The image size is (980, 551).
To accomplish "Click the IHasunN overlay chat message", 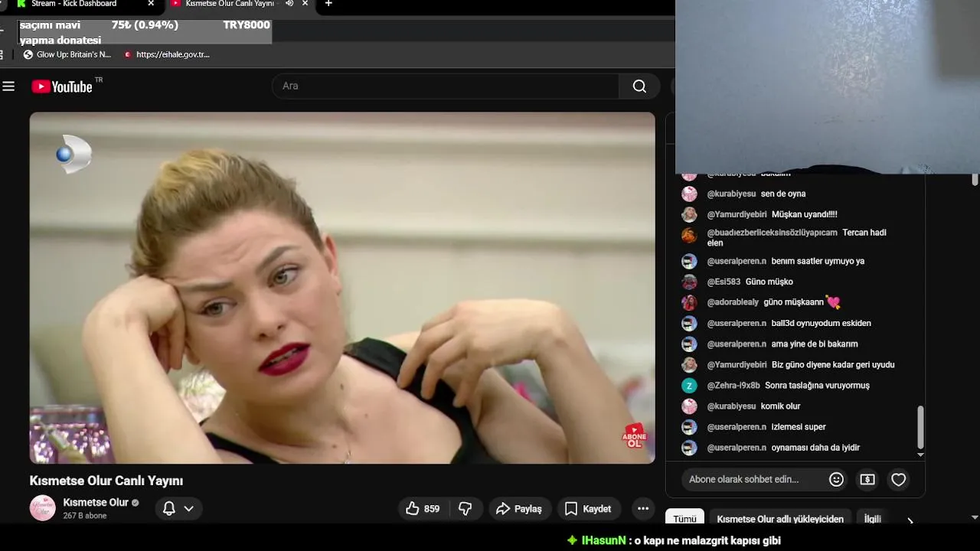I will click(x=674, y=540).
